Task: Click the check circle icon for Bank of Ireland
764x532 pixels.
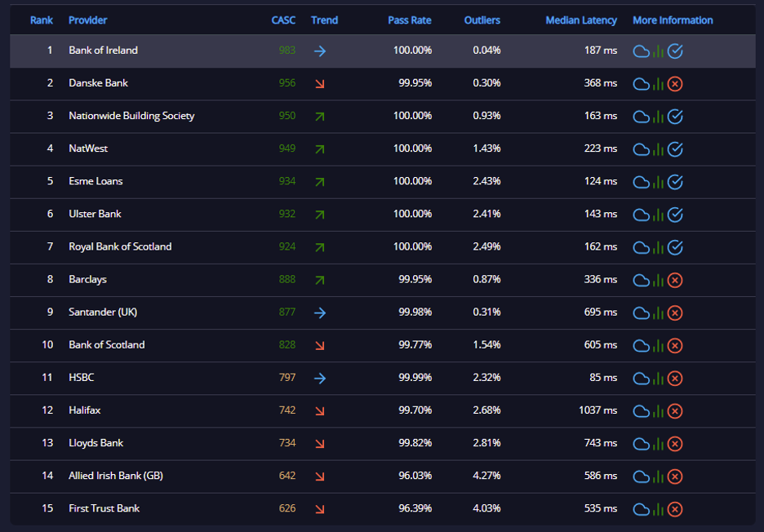Action: [x=675, y=51]
